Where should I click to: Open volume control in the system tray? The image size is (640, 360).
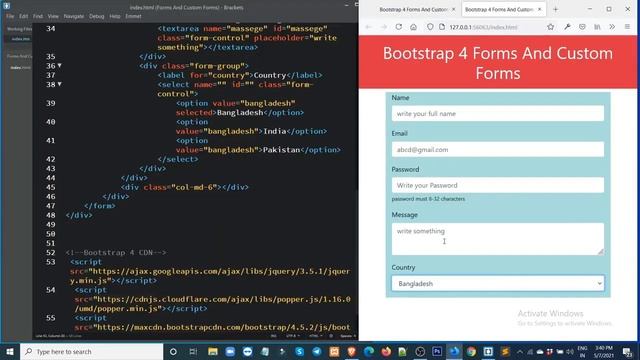[x=570, y=351]
